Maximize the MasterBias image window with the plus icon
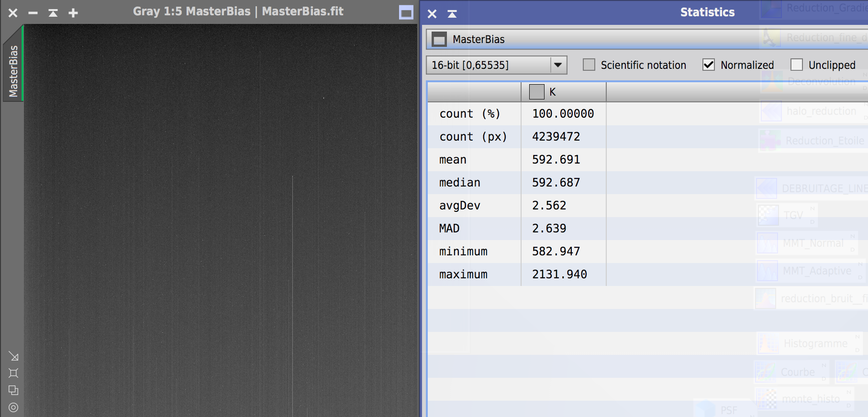Screen dimensions: 868x417 pyautogui.click(x=73, y=13)
